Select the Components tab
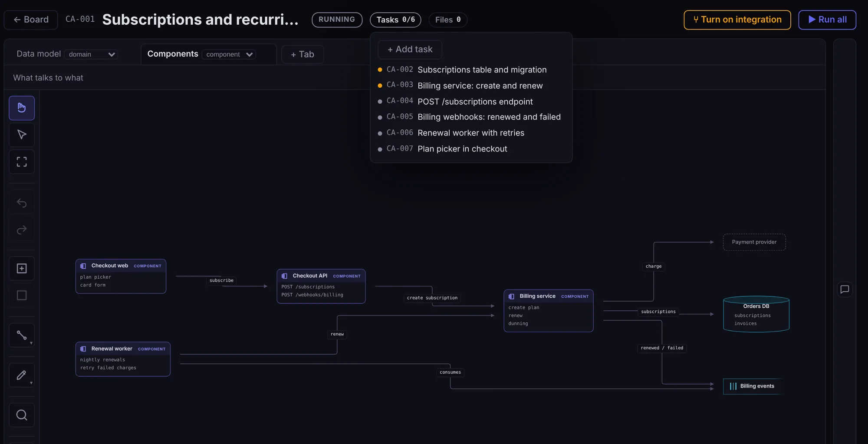 (x=173, y=54)
